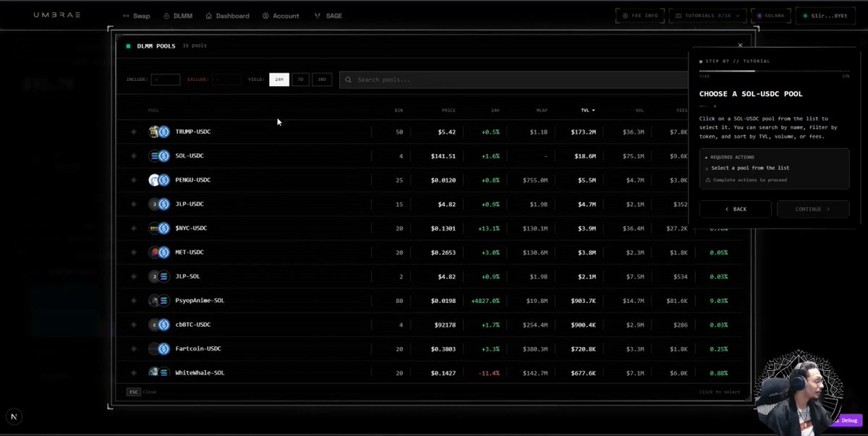
Task: Click the PENGU-USDC token pair icon
Action: coord(158,180)
